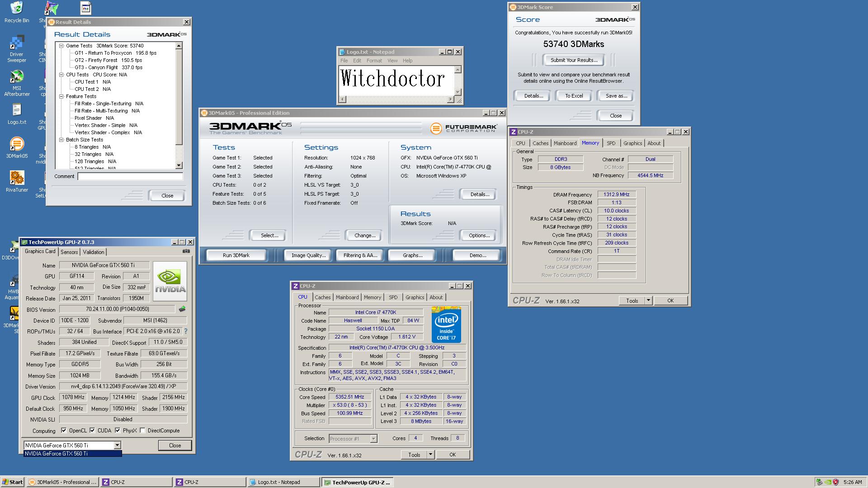The height and width of the screenshot is (488, 868).
Task: Click the GPU-Z BIOS save chip icon
Action: pos(182,310)
